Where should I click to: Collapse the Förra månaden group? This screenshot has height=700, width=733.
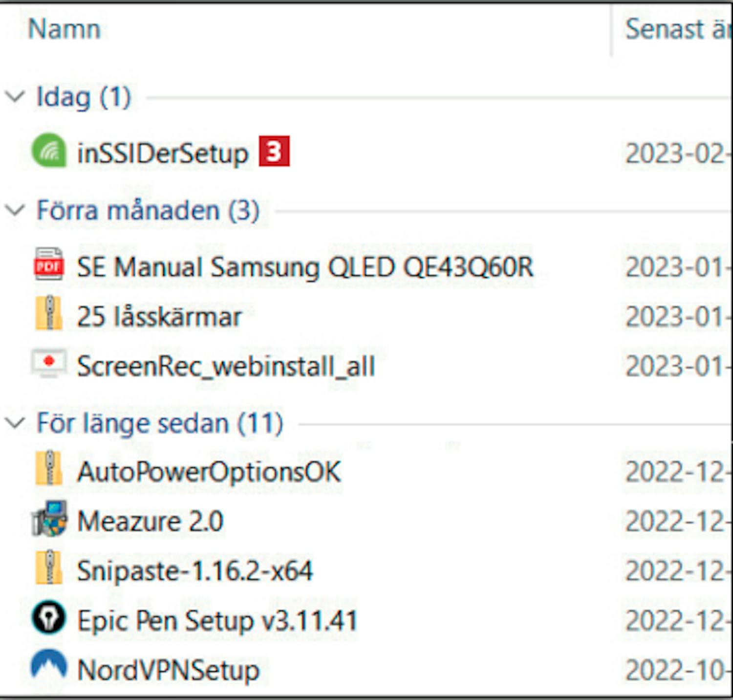click(x=15, y=210)
